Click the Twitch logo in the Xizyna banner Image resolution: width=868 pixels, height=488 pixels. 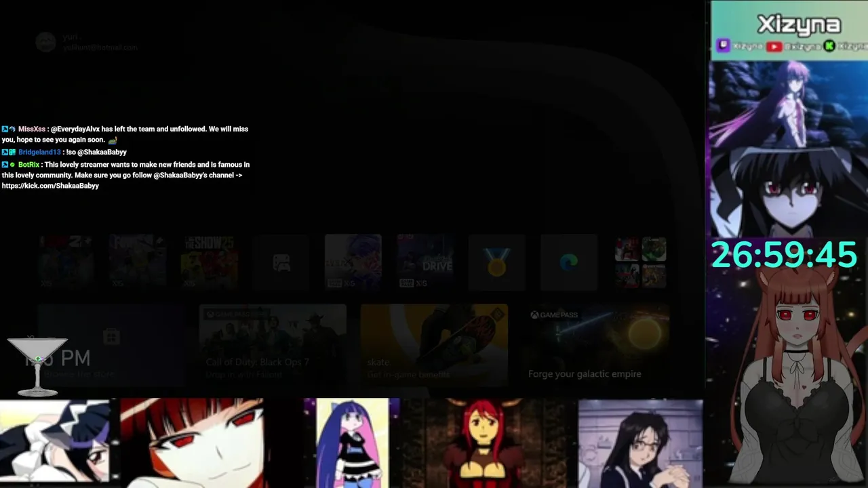tap(724, 46)
